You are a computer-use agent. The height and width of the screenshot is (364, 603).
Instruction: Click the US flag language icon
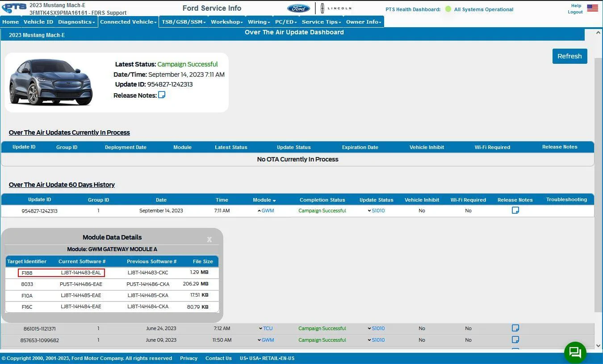(x=592, y=8)
